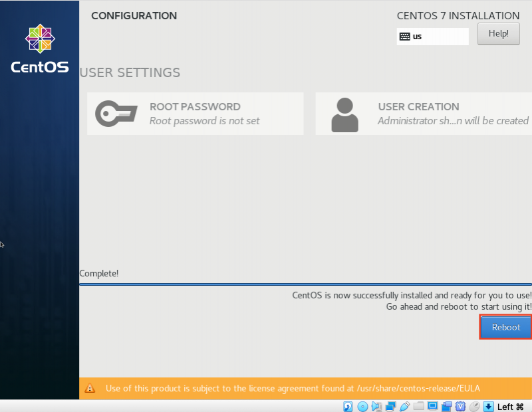Viewport: 532px width, 412px height.
Task: Open Root Password settings
Action: 196,114
